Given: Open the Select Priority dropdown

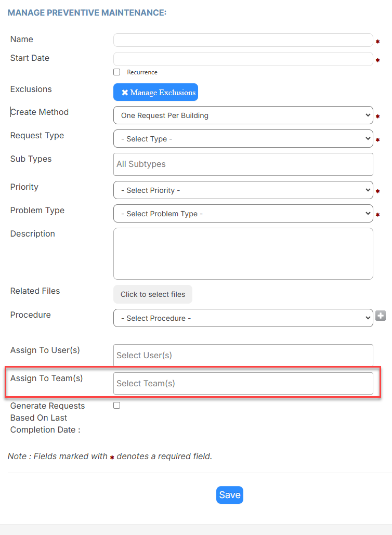Looking at the screenshot, I should point(243,190).
